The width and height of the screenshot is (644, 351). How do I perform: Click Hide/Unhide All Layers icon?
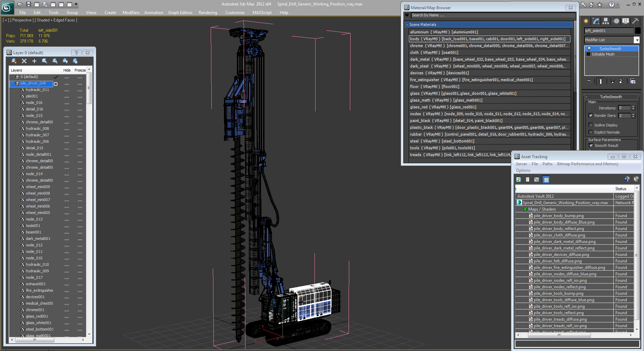point(65,61)
